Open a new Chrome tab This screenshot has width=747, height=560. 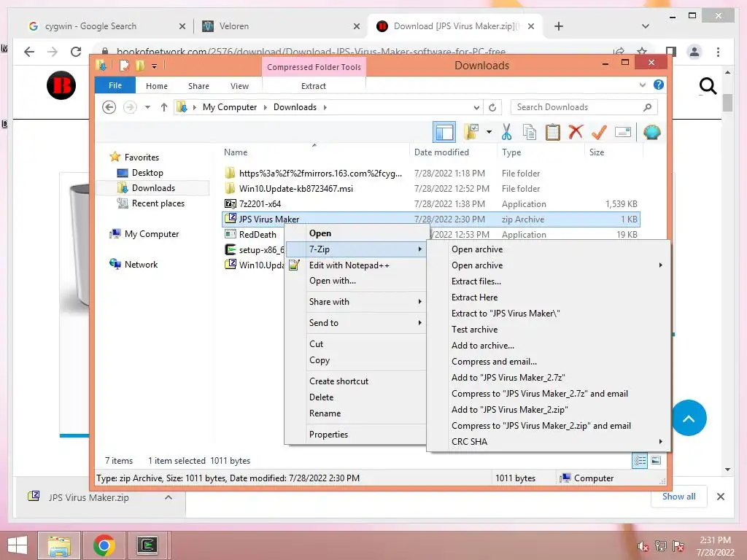tap(559, 26)
